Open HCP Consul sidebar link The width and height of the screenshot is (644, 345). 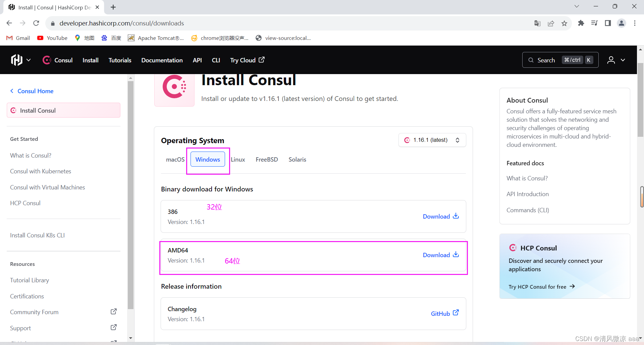[25, 203]
